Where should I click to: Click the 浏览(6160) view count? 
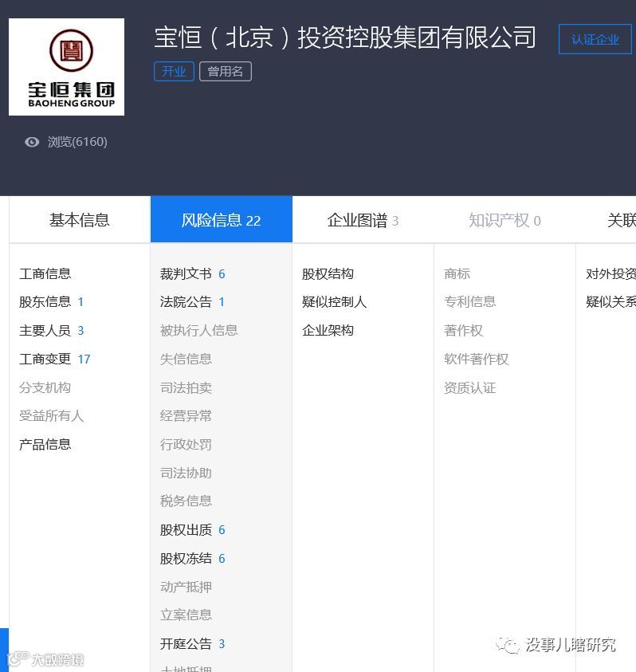(77, 142)
